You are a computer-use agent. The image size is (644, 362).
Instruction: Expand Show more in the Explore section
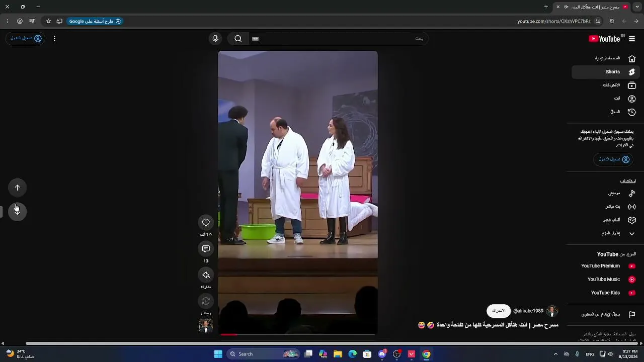coord(605,233)
